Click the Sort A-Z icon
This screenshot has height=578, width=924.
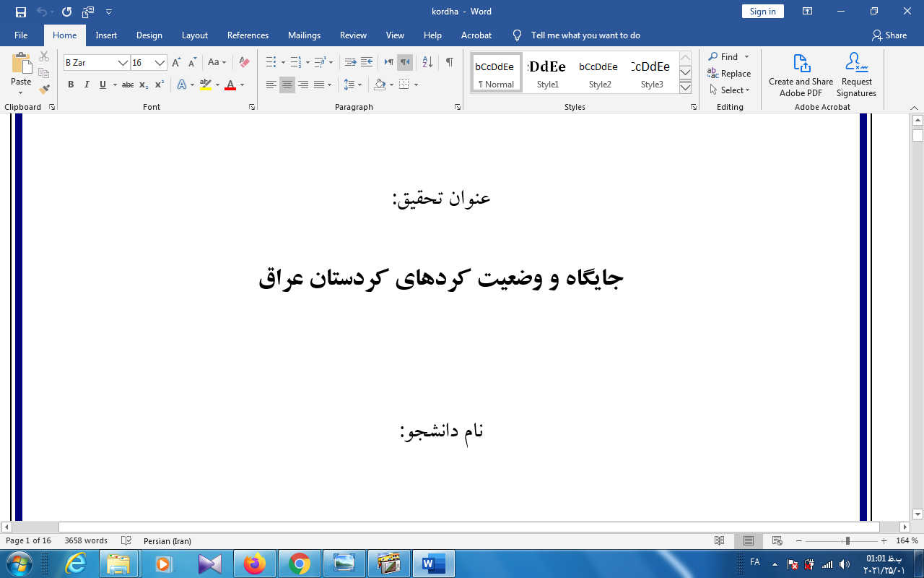click(427, 63)
